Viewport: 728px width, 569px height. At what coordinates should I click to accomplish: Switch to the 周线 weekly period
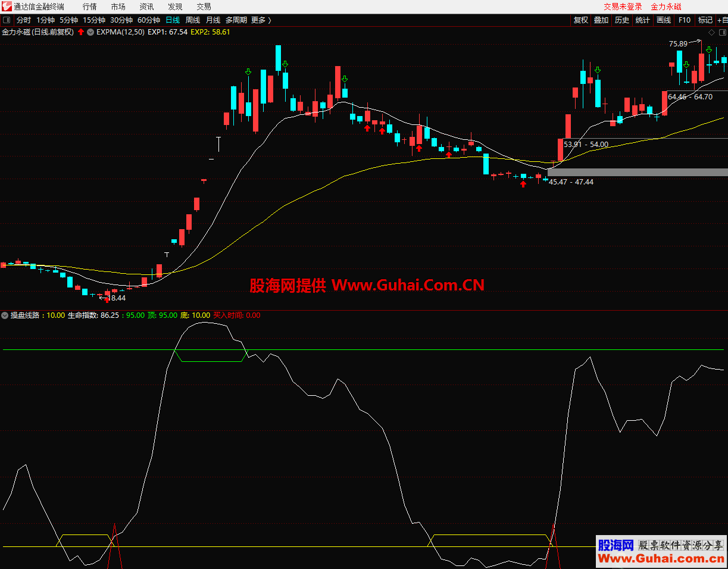pos(193,20)
